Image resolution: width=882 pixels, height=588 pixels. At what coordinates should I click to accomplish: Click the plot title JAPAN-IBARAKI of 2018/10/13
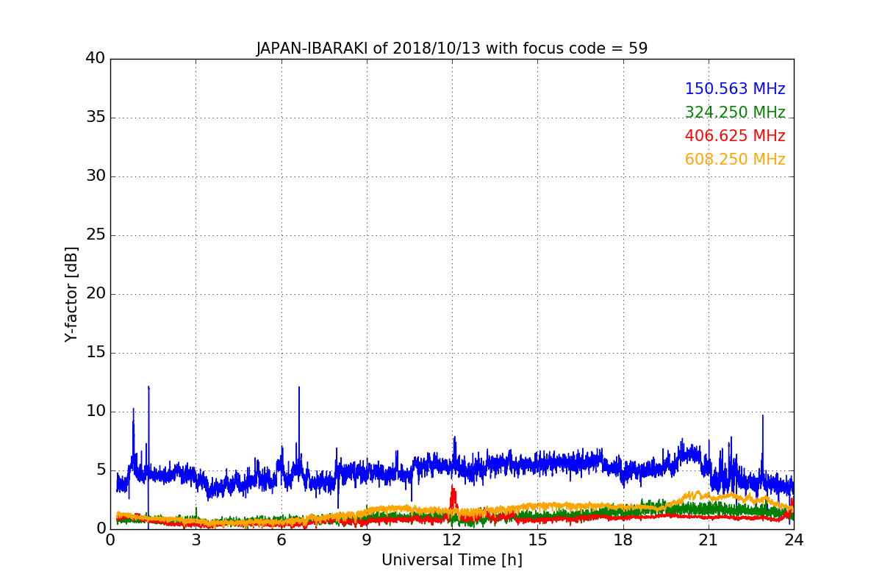[451, 49]
